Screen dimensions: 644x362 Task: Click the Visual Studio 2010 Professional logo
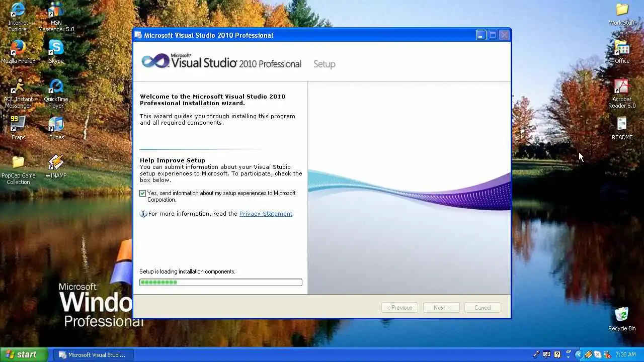(x=221, y=62)
